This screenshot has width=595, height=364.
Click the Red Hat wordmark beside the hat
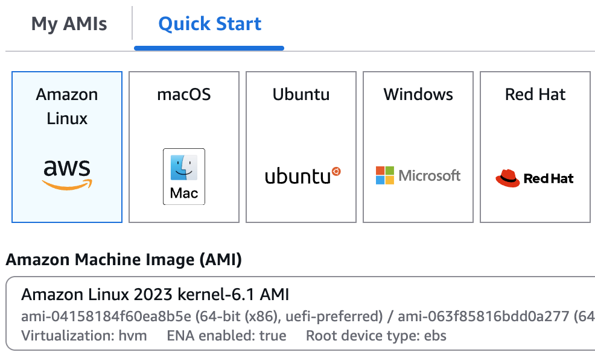[549, 178]
